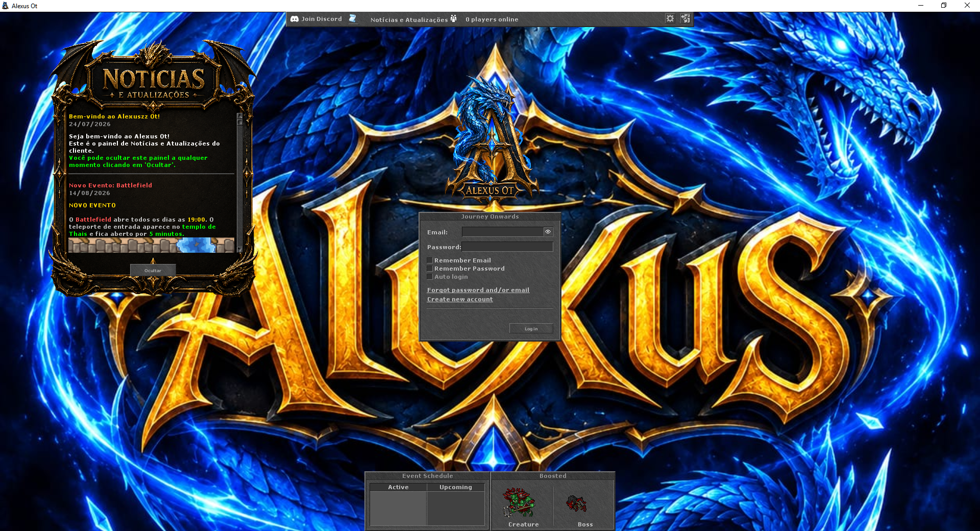Click the 'Notícias e Atualizações' top bar label

tap(409, 20)
